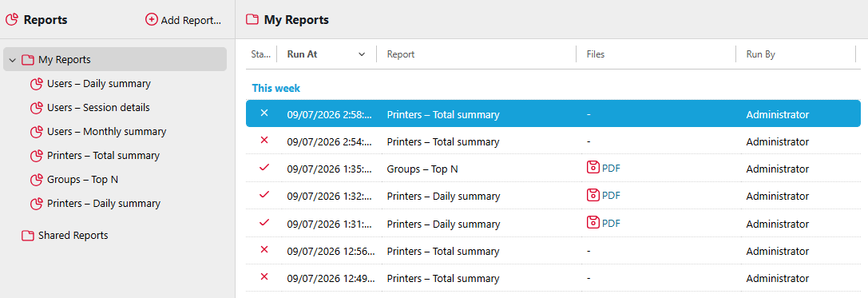Viewport: 868px width, 298px height.
Task: Click pie icon beside Printers – Daily summary in tree
Action: [37, 204]
